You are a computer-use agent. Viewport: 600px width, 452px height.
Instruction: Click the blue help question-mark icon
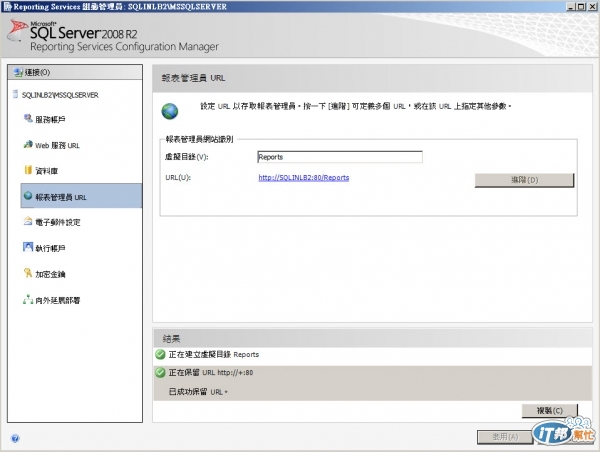pyautogui.click(x=15, y=438)
